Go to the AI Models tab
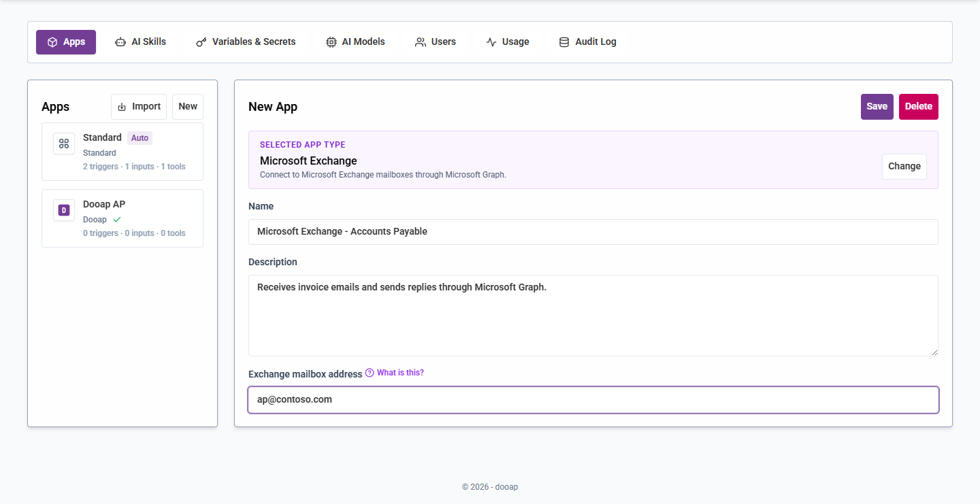This screenshot has width=980, height=504. click(x=355, y=42)
